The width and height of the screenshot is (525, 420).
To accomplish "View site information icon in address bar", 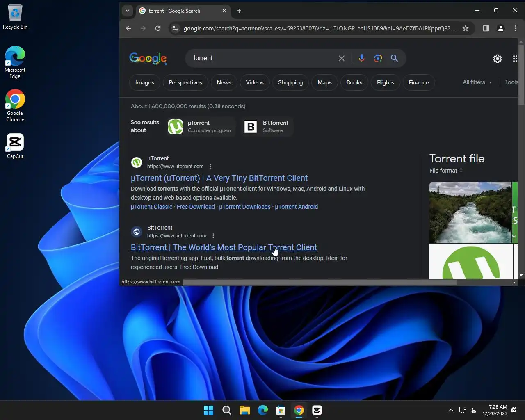I will 176,28.
